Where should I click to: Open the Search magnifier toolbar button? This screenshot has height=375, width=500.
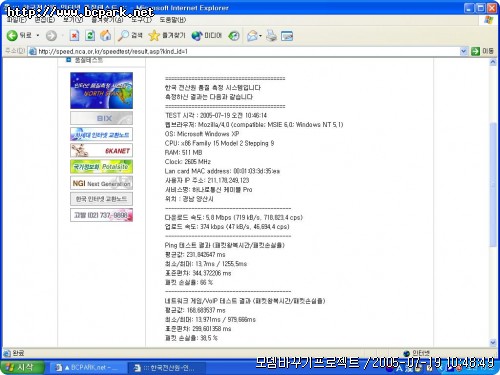click(130, 35)
